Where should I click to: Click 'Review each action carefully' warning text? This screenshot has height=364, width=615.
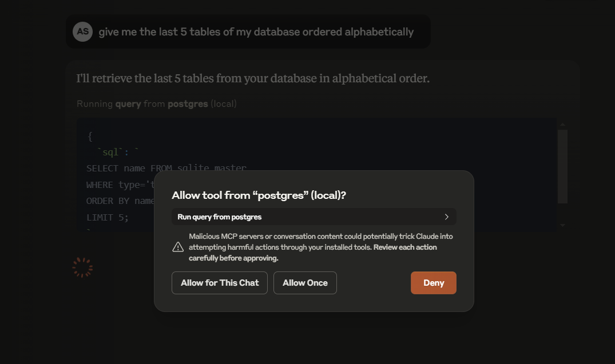click(313, 253)
